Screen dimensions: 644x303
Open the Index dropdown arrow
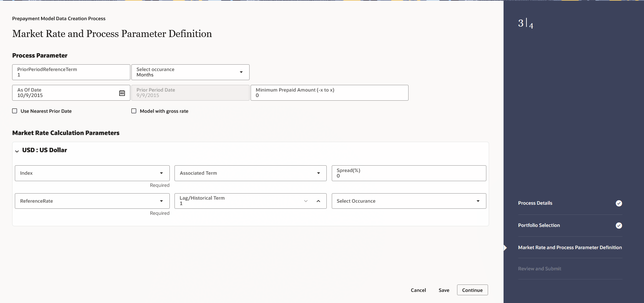(161, 173)
